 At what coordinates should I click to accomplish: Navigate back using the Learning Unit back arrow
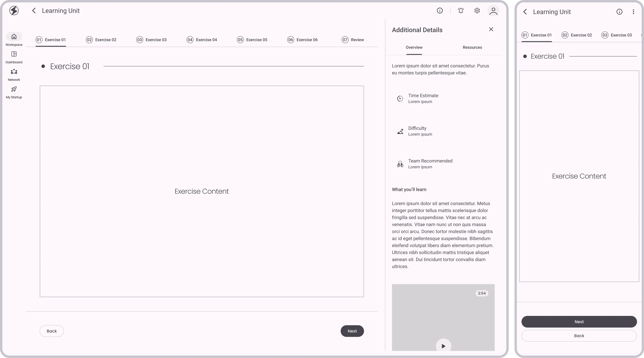click(x=34, y=10)
